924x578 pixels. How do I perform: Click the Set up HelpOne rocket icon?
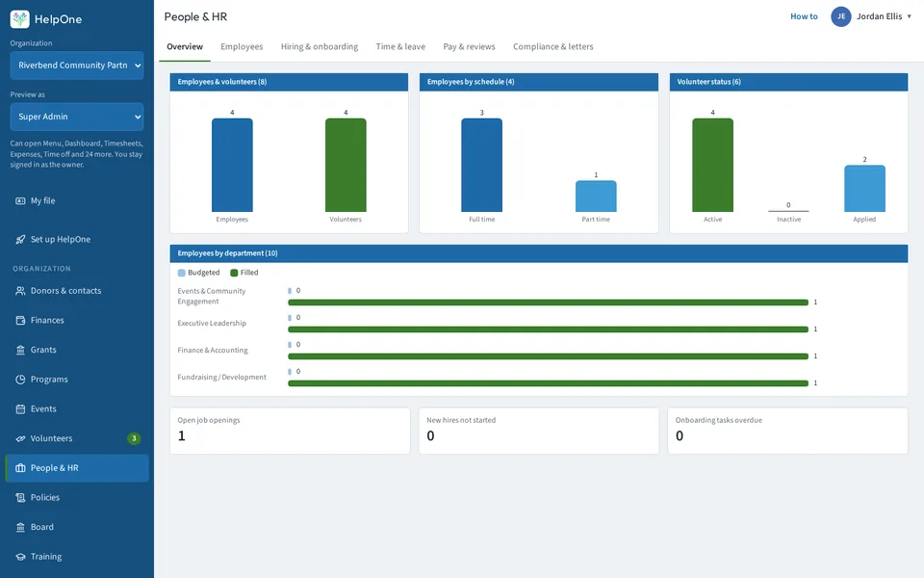pyautogui.click(x=20, y=239)
